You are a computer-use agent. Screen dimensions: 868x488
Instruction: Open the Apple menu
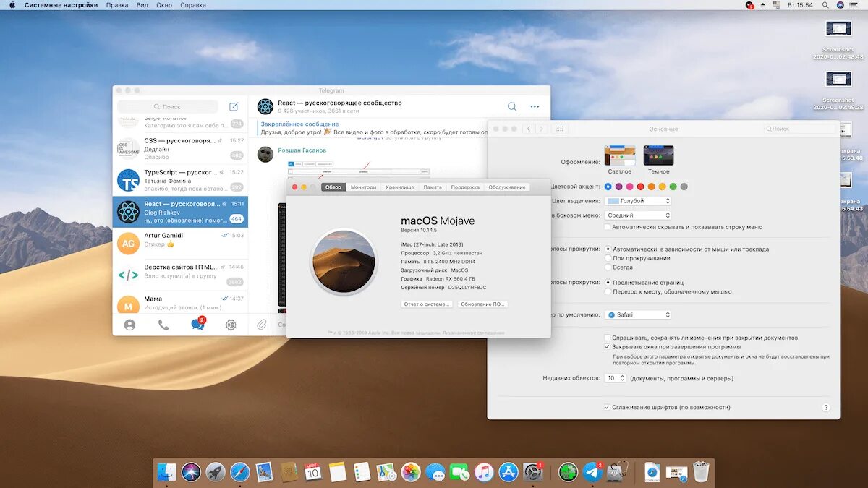tap(12, 5)
